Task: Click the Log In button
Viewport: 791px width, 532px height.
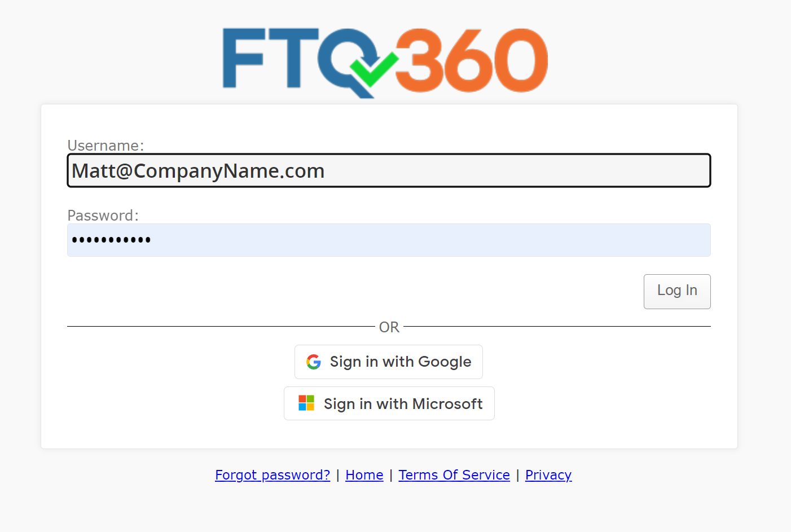Action: point(677,291)
